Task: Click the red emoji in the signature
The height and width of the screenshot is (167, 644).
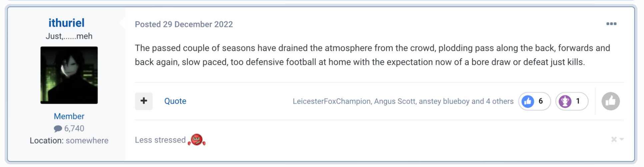Action: click(197, 140)
